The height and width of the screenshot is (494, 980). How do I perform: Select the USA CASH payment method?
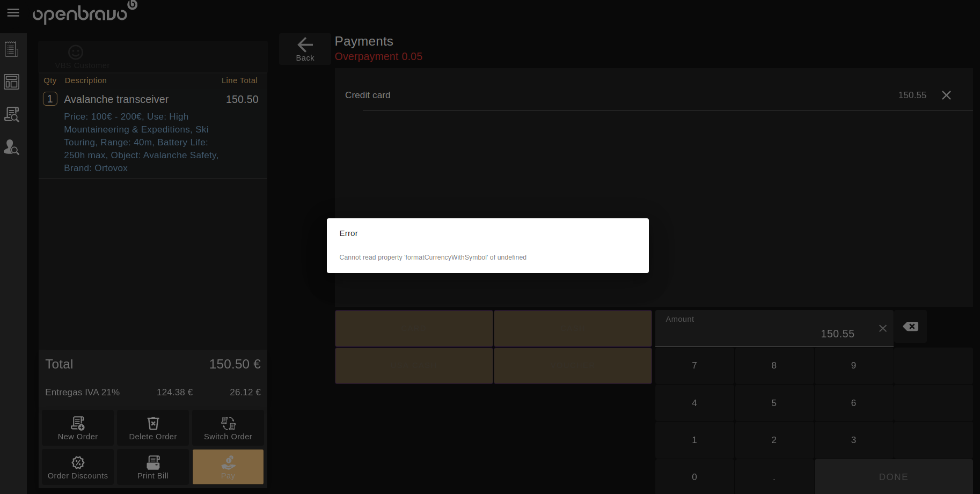point(414,366)
